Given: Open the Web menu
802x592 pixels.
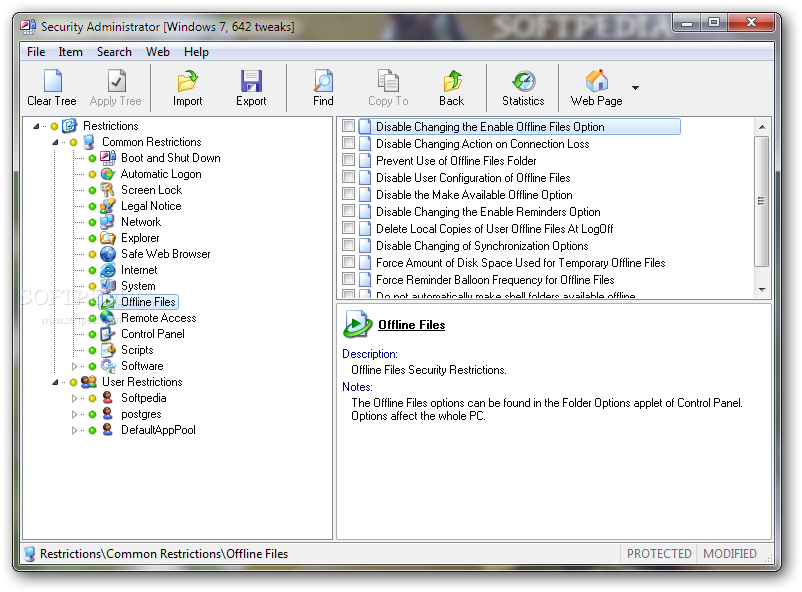Looking at the screenshot, I should [x=158, y=52].
